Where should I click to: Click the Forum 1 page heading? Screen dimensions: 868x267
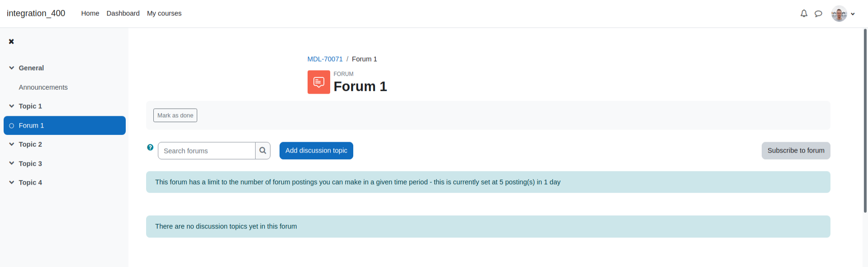(360, 86)
